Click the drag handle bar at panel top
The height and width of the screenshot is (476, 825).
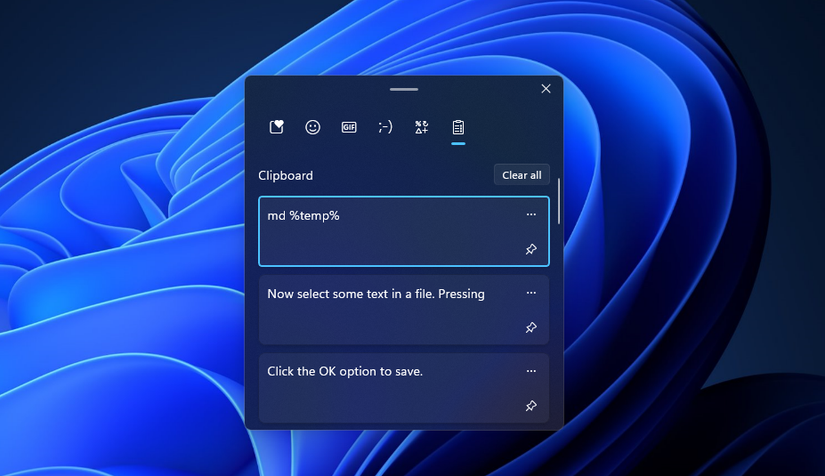[404, 89]
